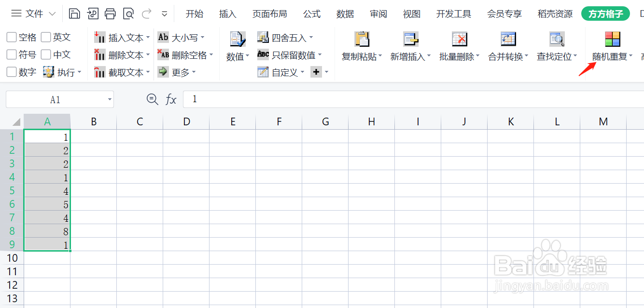Image resolution: width=644 pixels, height=308 pixels.
Task: Open the 会员专享 tab
Action: pos(504,14)
